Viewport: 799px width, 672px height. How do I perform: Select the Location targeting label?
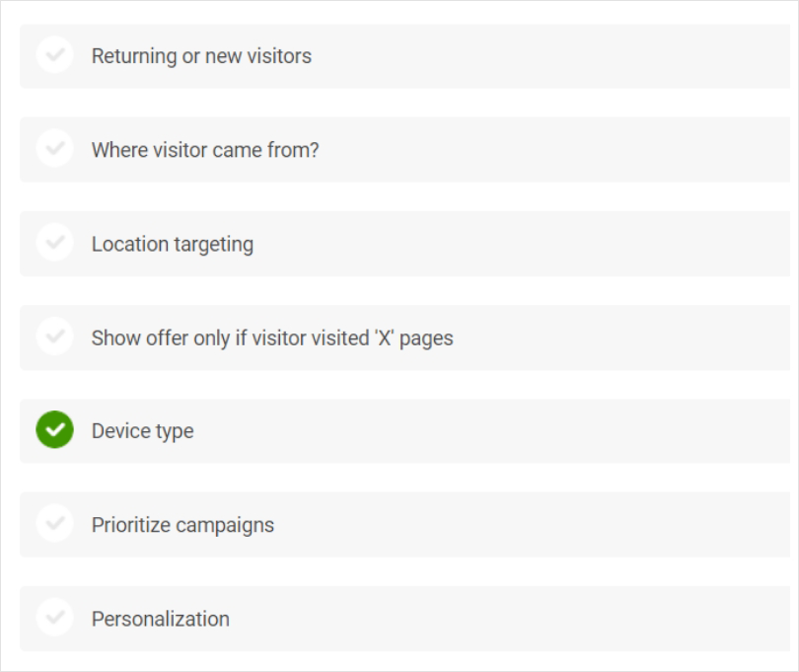click(173, 245)
